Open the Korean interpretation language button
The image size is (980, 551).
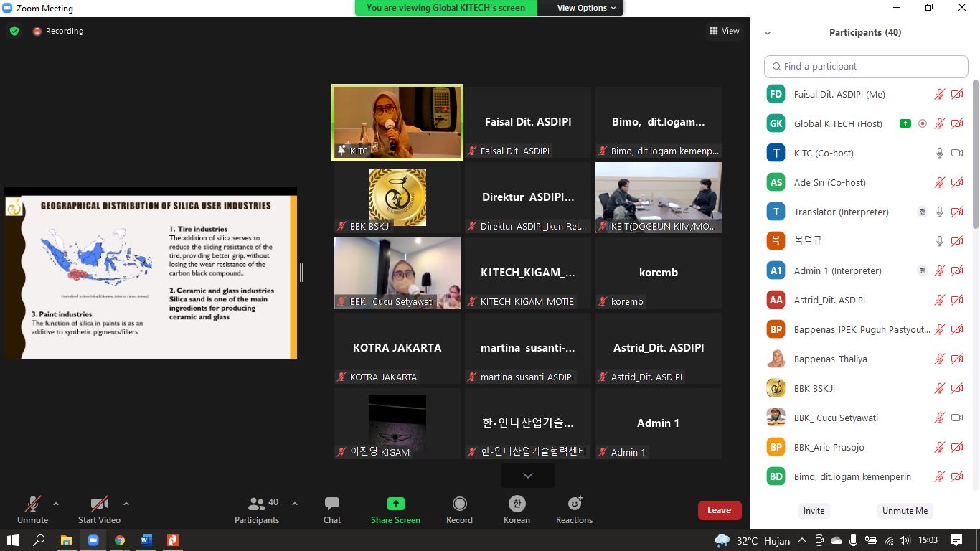(517, 510)
